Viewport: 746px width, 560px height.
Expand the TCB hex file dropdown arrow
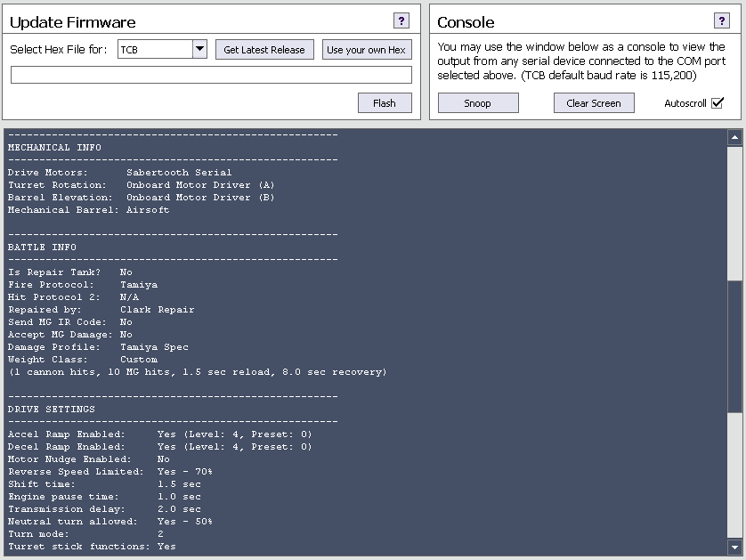pos(199,50)
